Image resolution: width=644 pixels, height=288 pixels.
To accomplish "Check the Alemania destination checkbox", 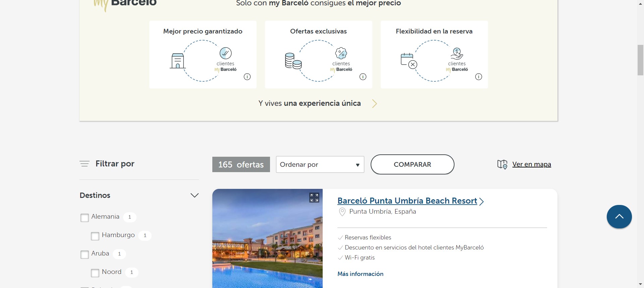I will (x=85, y=218).
